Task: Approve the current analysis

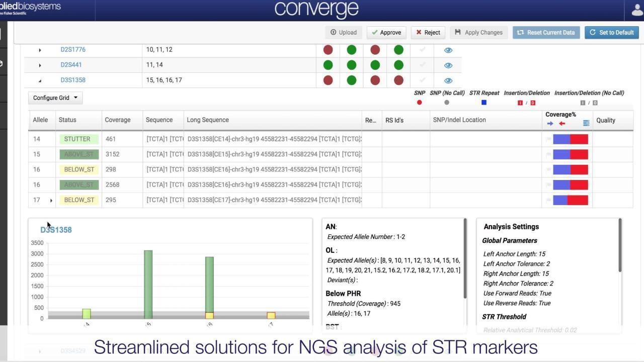Action: 386,33
